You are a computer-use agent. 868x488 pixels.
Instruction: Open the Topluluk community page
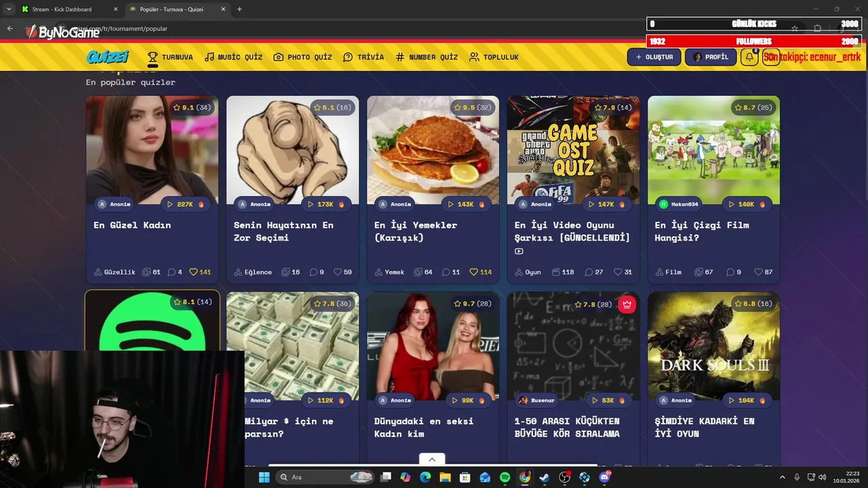pos(494,57)
